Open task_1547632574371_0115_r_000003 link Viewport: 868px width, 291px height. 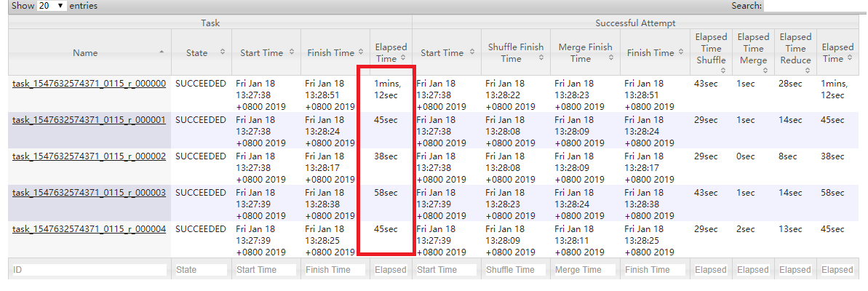pyautogui.click(x=89, y=193)
